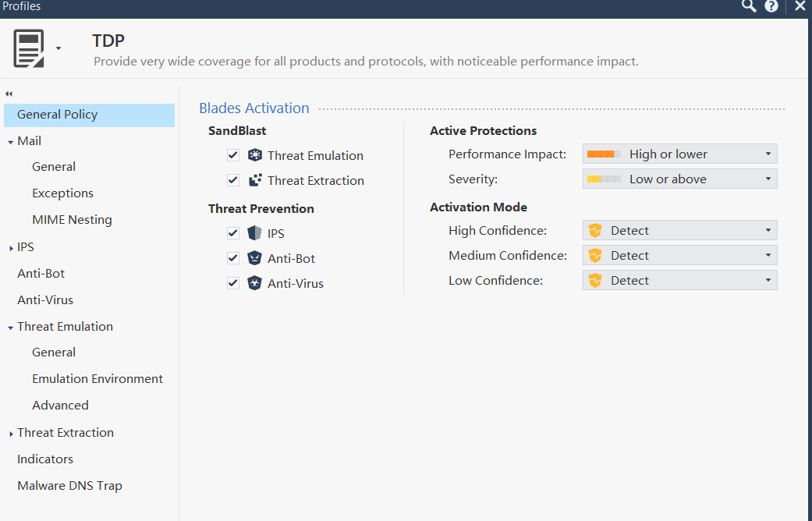
Task: Go to Malware DNS Trap settings
Action: point(69,486)
